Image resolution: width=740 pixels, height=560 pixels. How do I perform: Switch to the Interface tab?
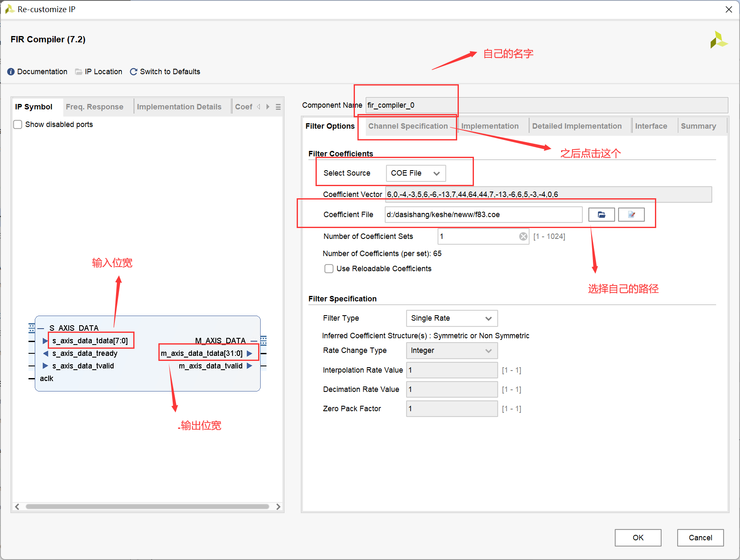coord(651,126)
